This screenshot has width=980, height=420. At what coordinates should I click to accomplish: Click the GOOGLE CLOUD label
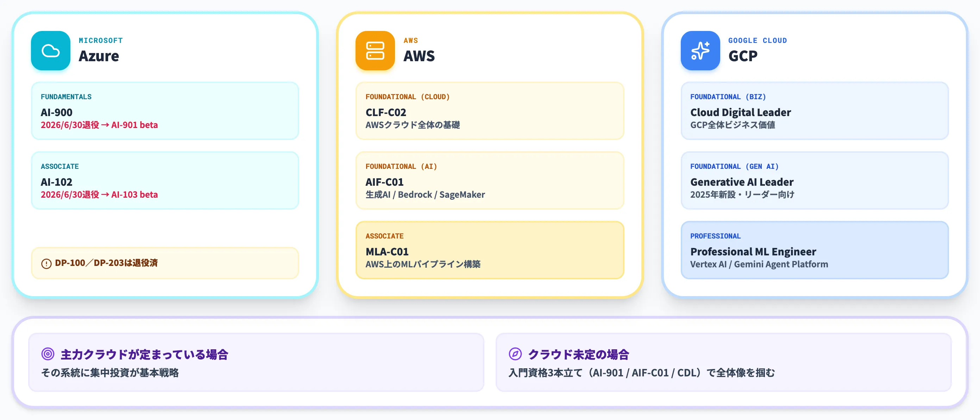tap(758, 40)
